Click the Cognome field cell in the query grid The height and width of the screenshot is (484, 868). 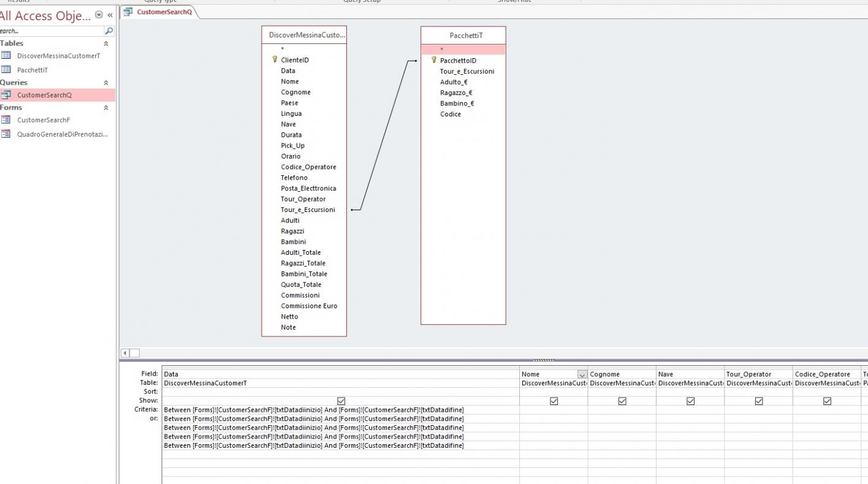click(622, 374)
